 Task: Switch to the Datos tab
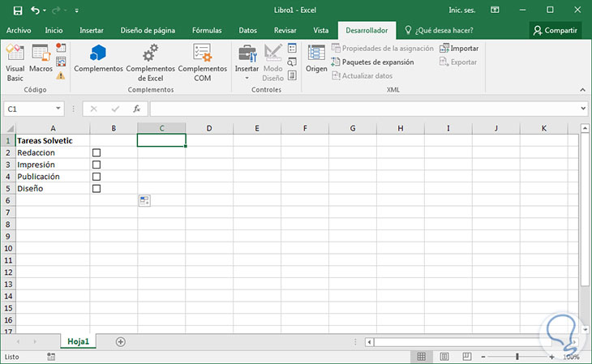[x=247, y=30]
